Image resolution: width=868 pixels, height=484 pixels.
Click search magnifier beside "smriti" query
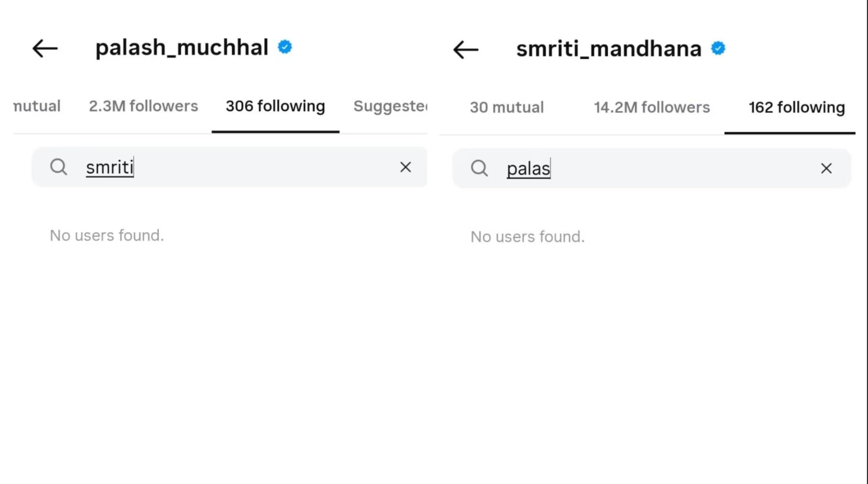coord(59,167)
